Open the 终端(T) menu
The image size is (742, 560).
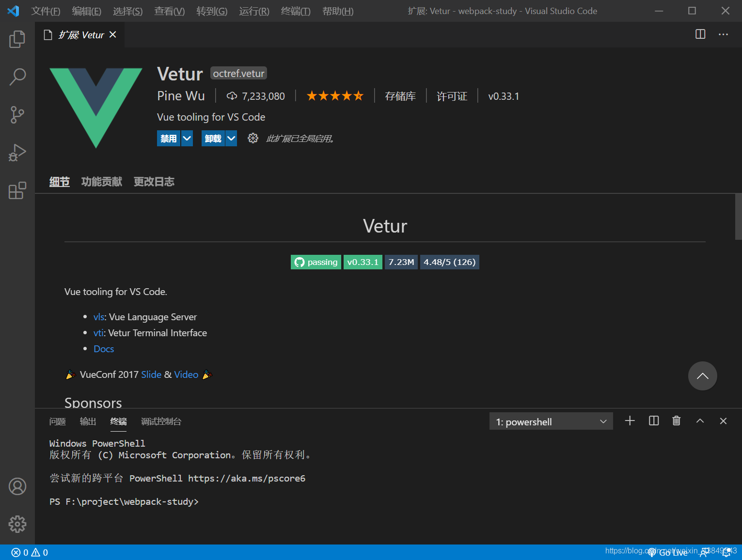tap(296, 11)
